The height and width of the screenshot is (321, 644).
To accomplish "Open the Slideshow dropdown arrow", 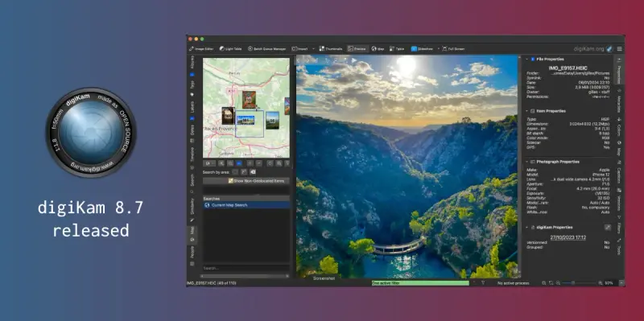I will pyautogui.click(x=438, y=49).
